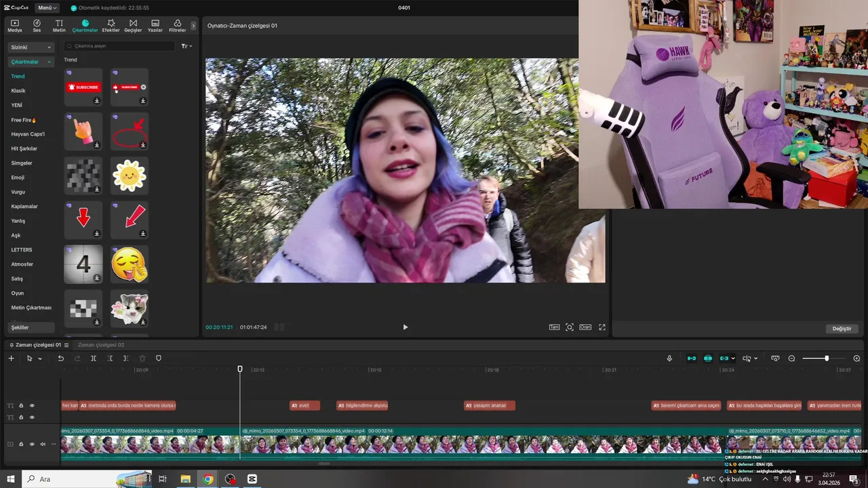Add a new timeline with plus icon
The height and width of the screenshot is (488, 868).
tap(11, 359)
